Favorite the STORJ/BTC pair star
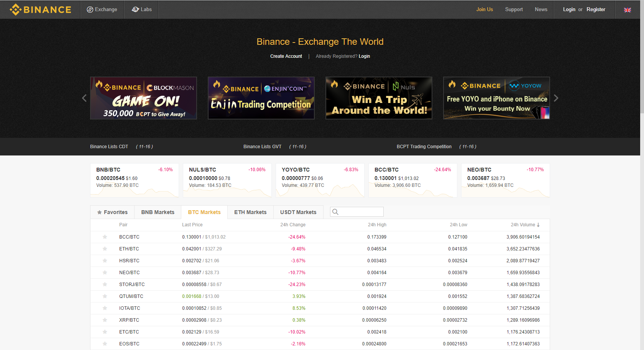This screenshot has width=644, height=350. point(105,285)
